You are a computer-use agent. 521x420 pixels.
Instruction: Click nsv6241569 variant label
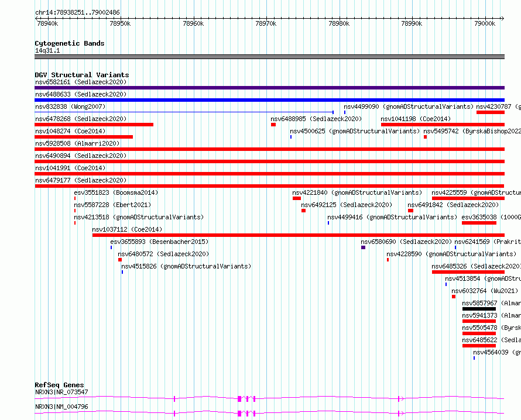tap(488, 242)
